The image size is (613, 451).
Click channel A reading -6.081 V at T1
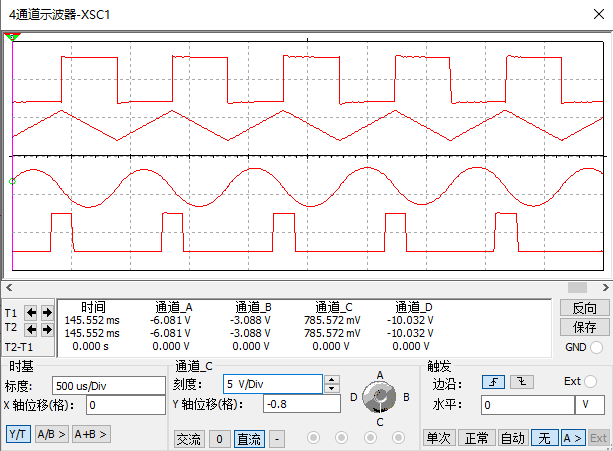[x=170, y=320]
